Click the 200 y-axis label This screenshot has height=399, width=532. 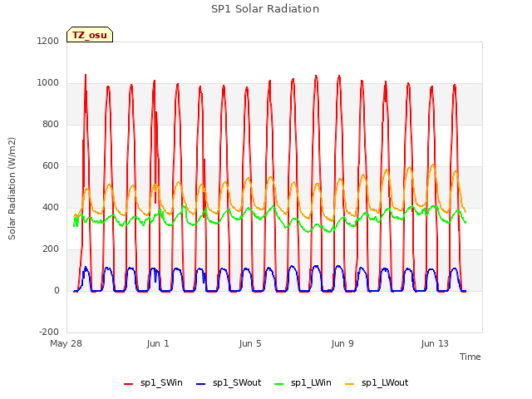click(x=51, y=249)
